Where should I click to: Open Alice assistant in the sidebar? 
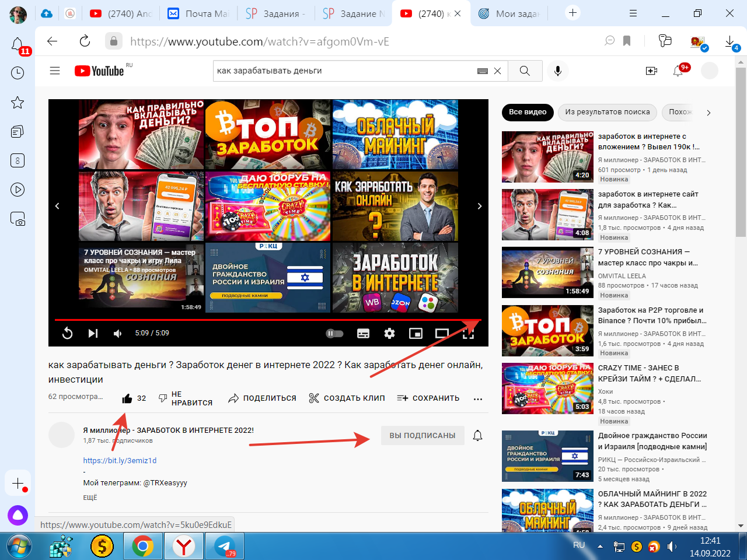point(18,516)
